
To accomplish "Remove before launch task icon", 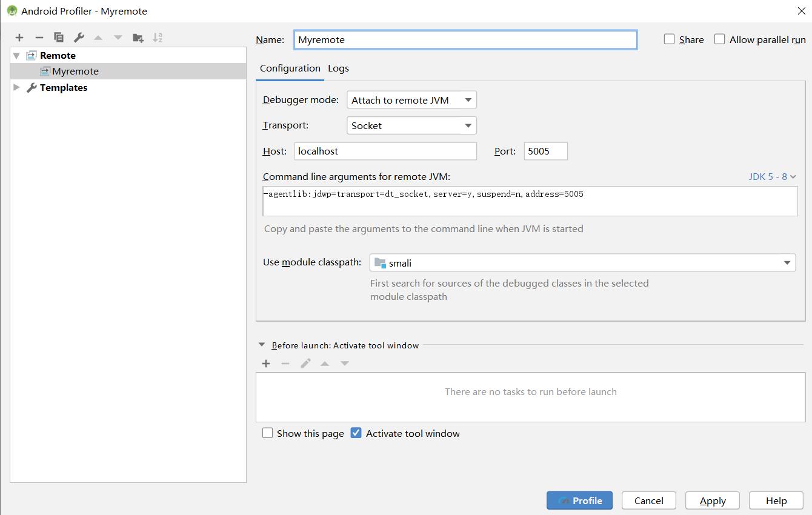I will tap(285, 364).
